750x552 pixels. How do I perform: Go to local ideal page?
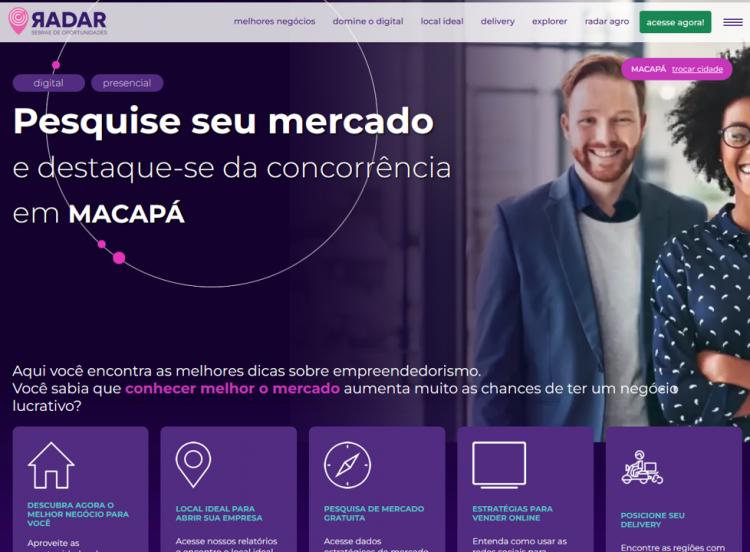coord(442,22)
